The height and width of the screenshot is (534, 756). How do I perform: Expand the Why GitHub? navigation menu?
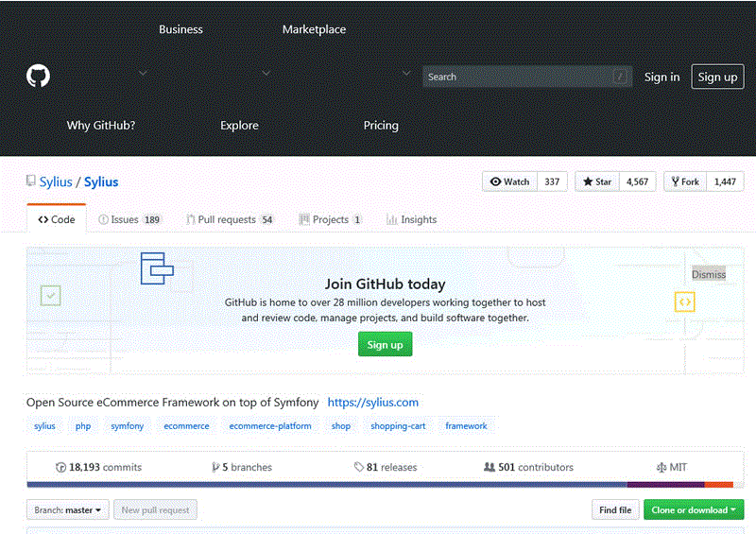pos(101,125)
